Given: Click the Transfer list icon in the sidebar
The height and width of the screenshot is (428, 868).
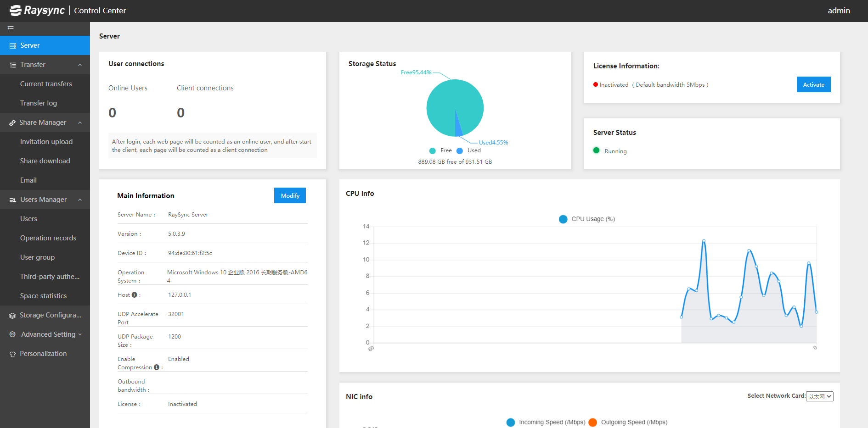Looking at the screenshot, I should pos(13,65).
